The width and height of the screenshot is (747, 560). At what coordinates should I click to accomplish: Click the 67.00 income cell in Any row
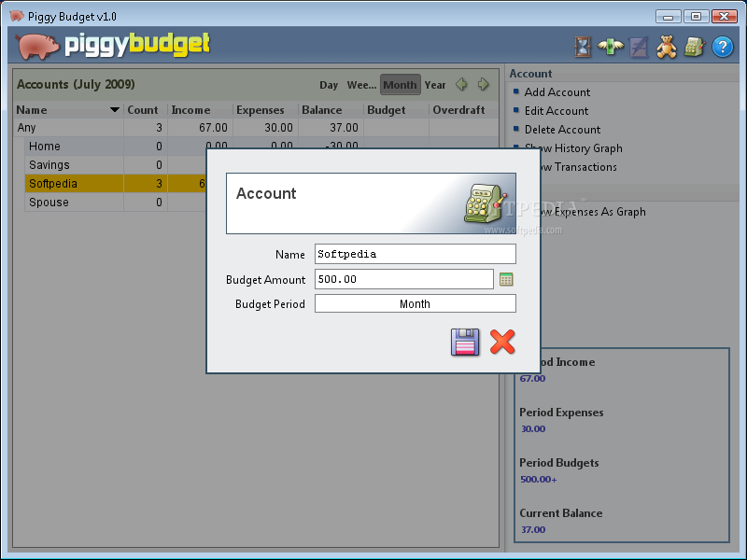[x=200, y=128]
